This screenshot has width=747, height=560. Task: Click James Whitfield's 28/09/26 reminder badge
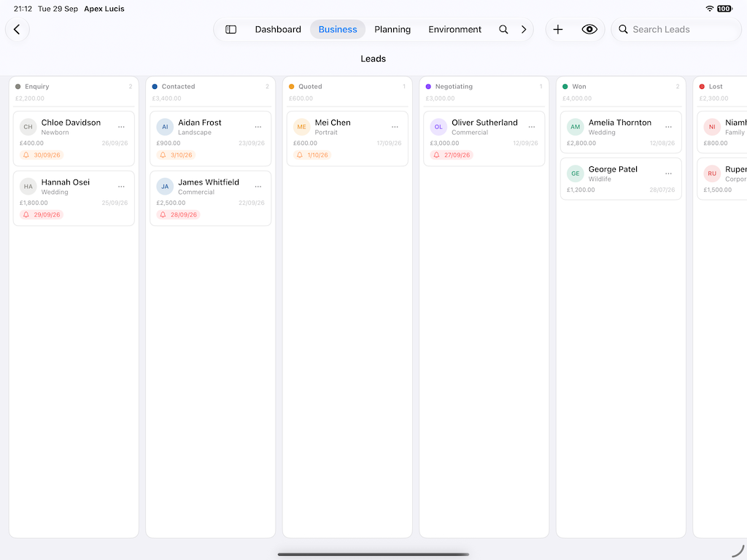pyautogui.click(x=179, y=215)
